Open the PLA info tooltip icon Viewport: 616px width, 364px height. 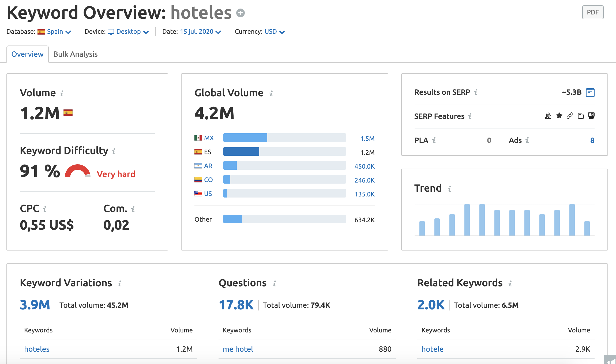pos(434,140)
